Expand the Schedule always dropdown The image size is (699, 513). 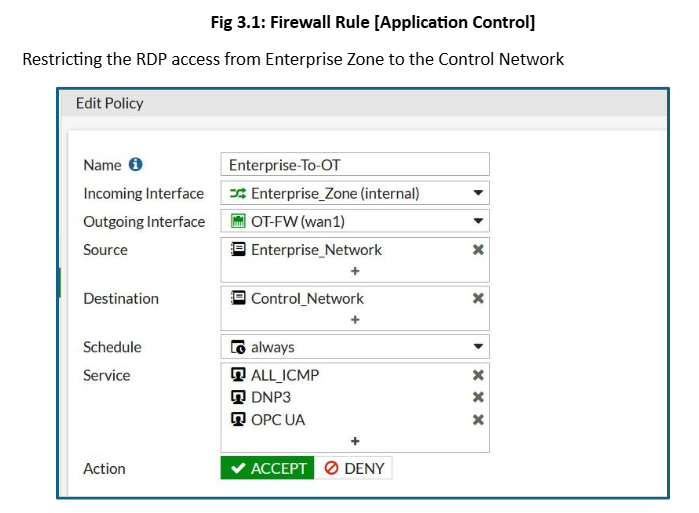coord(478,347)
